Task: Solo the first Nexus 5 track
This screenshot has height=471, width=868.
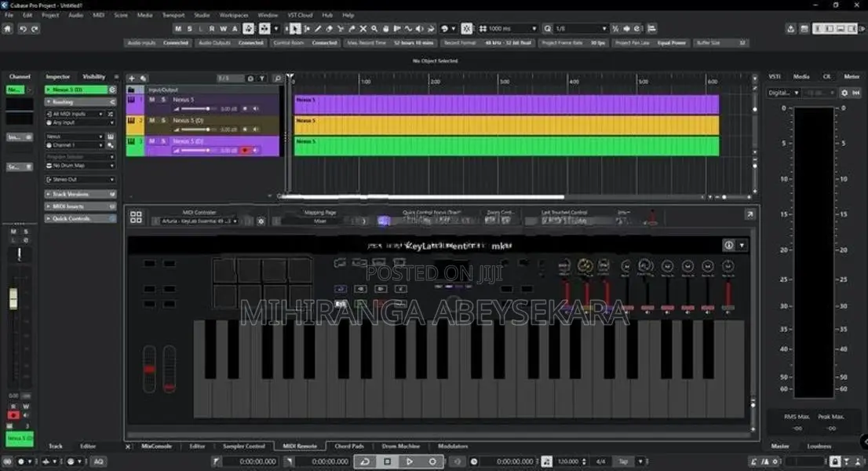Action: point(163,100)
